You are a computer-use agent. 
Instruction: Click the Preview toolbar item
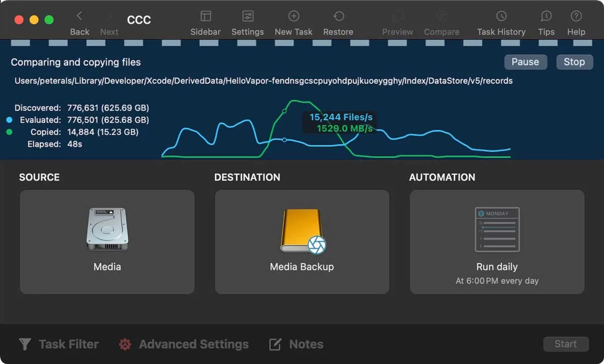pos(398,23)
